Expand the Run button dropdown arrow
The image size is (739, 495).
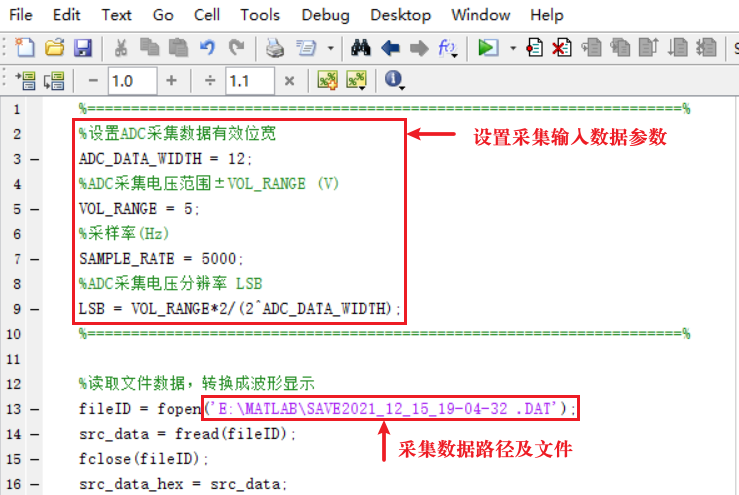point(513,48)
